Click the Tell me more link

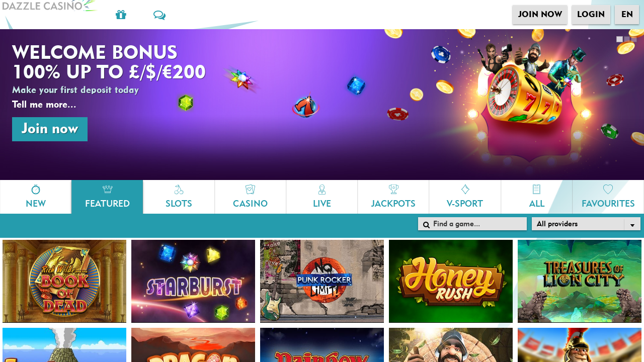44,105
